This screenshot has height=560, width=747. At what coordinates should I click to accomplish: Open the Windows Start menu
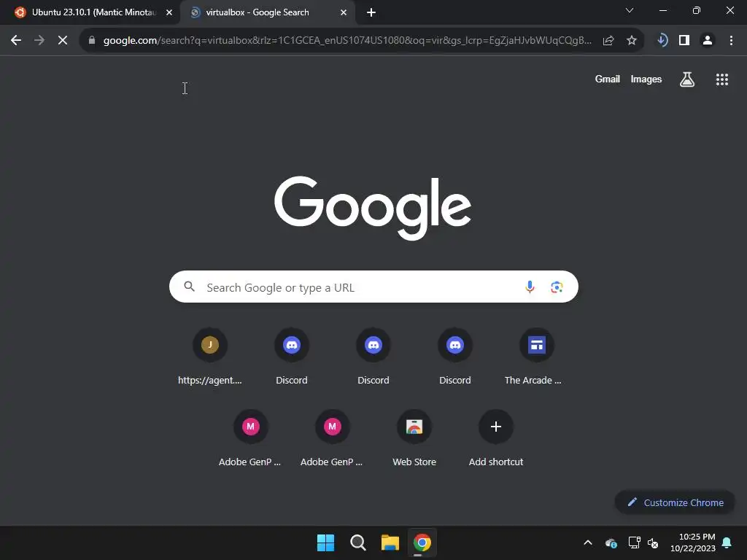[x=325, y=542]
